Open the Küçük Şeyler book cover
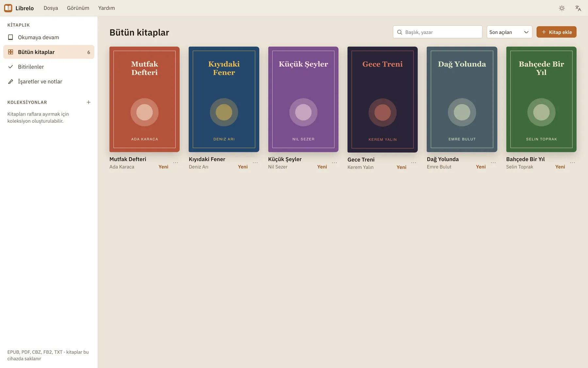 [303, 99]
